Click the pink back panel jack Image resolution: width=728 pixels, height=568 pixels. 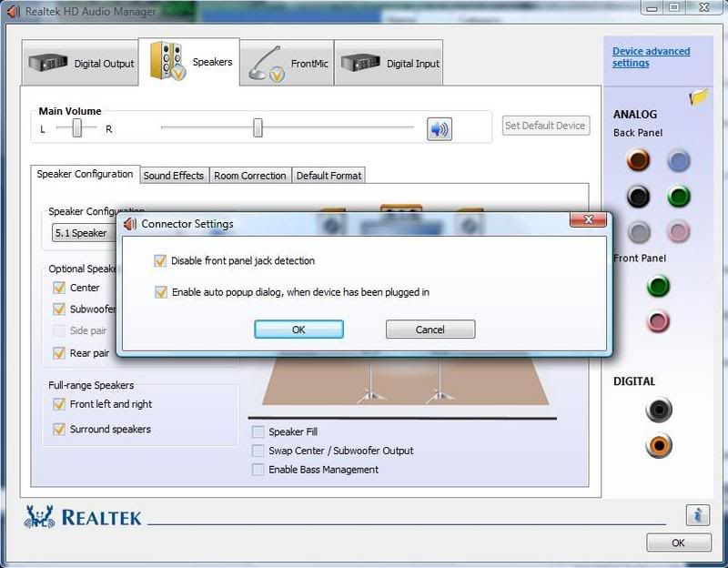(x=678, y=231)
